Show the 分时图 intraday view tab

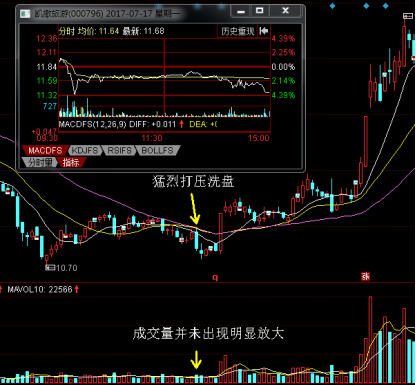pos(40,162)
